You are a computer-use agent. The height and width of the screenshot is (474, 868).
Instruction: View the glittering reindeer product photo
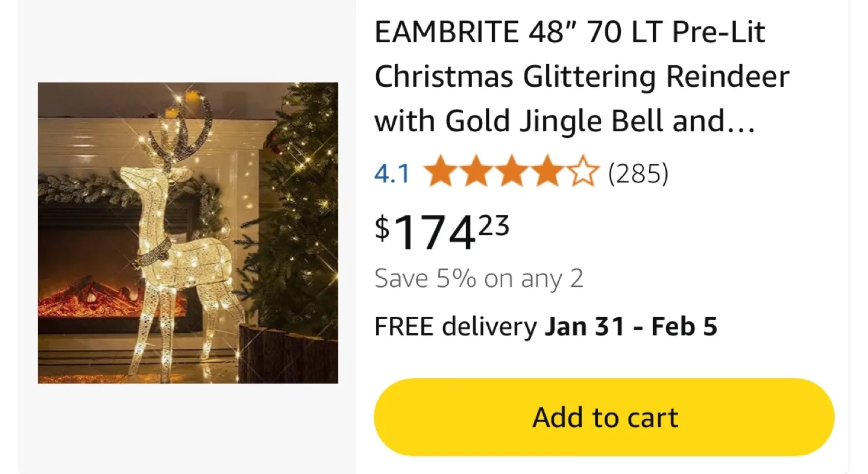point(188,232)
